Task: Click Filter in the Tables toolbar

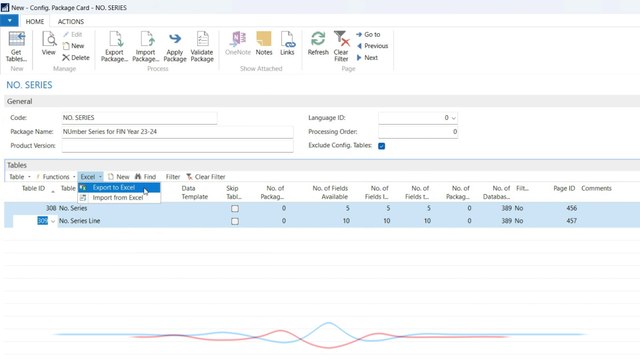Action: pos(173,177)
